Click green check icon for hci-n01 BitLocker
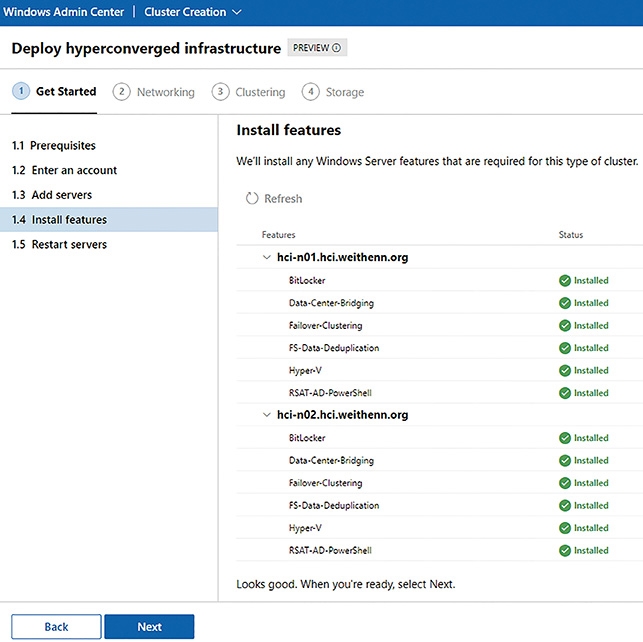 tap(565, 280)
